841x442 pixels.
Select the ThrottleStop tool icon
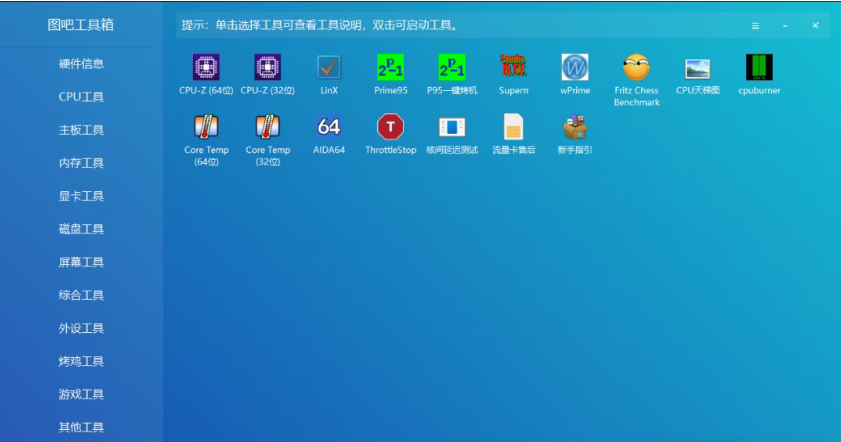click(390, 127)
